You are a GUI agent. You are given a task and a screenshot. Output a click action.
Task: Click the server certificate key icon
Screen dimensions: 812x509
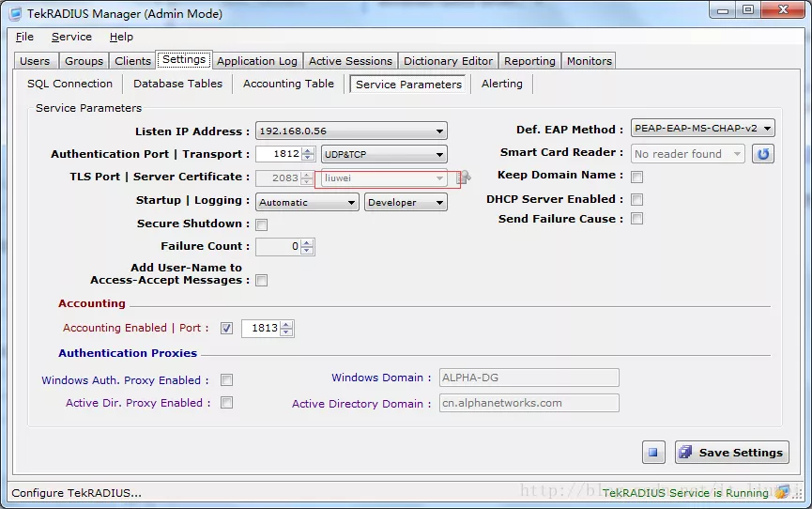coord(463,177)
